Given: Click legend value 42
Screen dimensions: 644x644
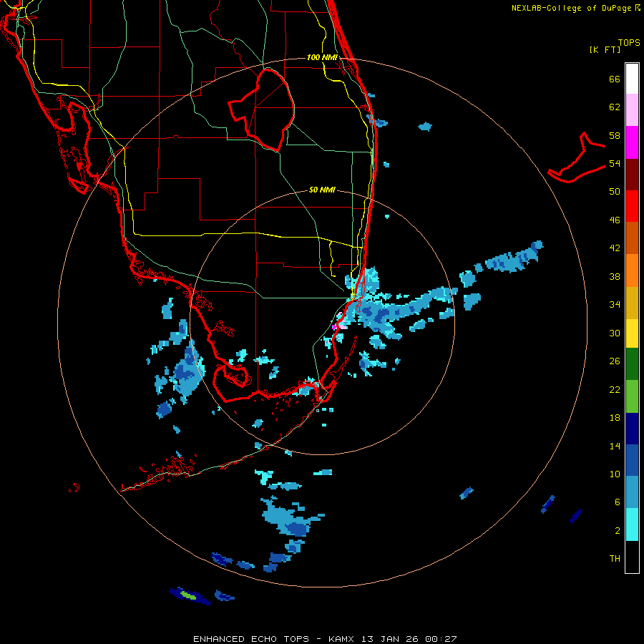Looking at the screenshot, I should [615, 248].
